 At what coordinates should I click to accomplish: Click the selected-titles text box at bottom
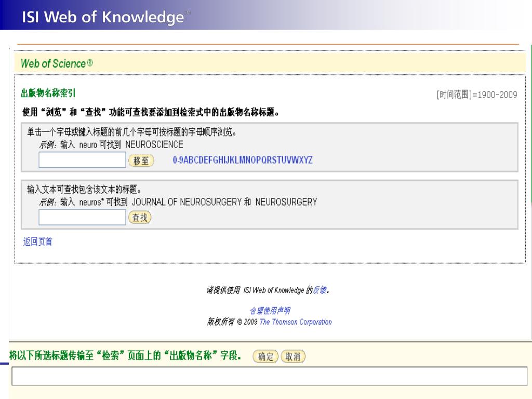pos(270,376)
